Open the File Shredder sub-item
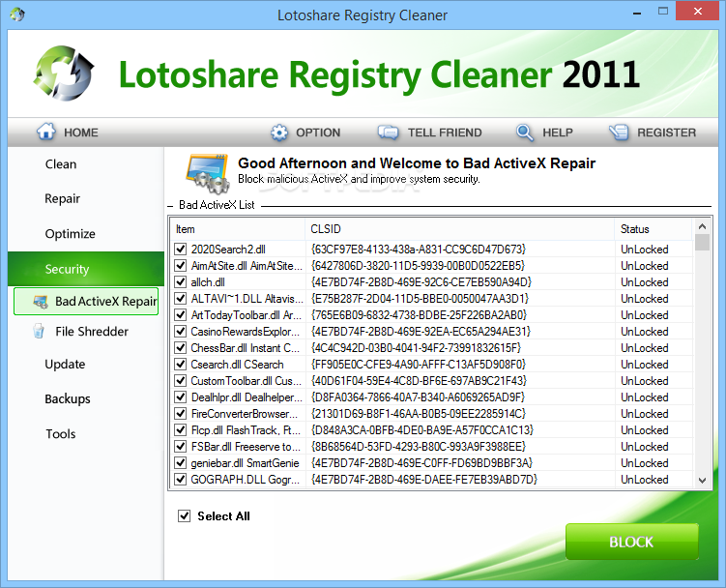 coord(92,332)
